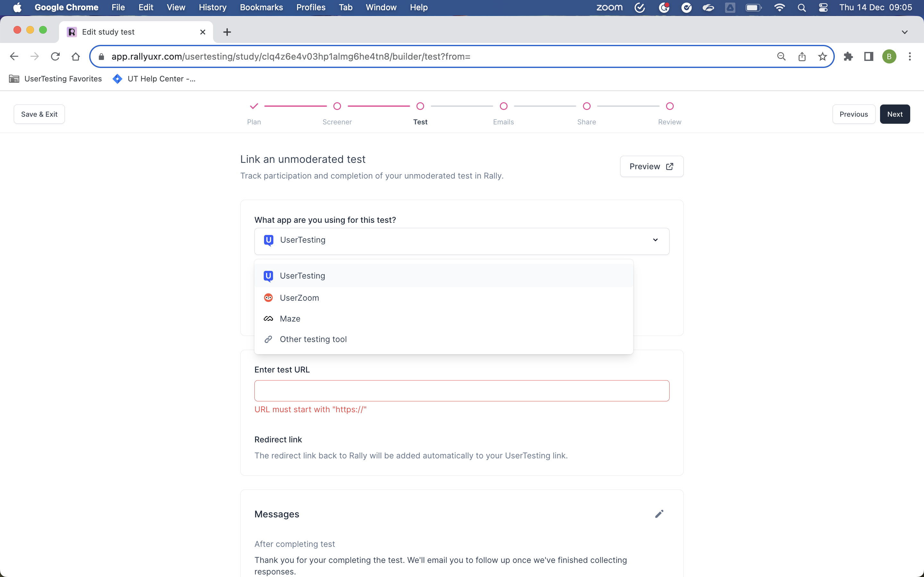The image size is (924, 577).
Task: Click the profile avatar B icon
Action: (x=889, y=56)
